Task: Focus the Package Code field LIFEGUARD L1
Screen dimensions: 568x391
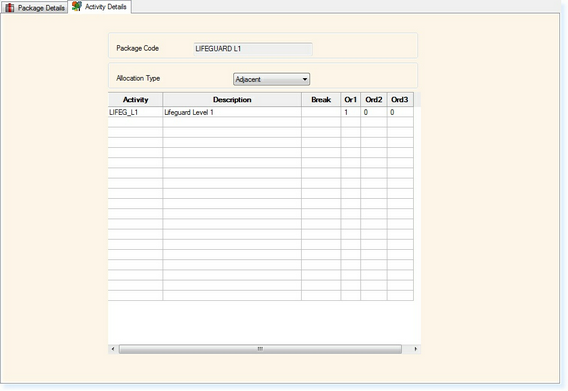Action: click(253, 49)
